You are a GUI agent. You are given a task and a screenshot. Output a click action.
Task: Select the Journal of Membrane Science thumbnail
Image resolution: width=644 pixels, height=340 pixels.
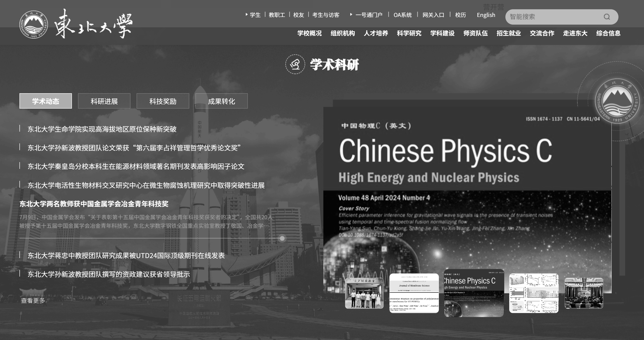pyautogui.click(x=414, y=293)
